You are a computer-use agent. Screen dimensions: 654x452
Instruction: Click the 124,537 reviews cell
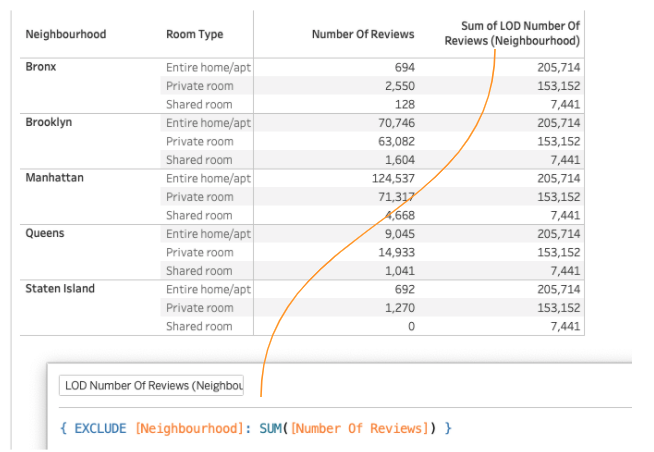(x=390, y=178)
